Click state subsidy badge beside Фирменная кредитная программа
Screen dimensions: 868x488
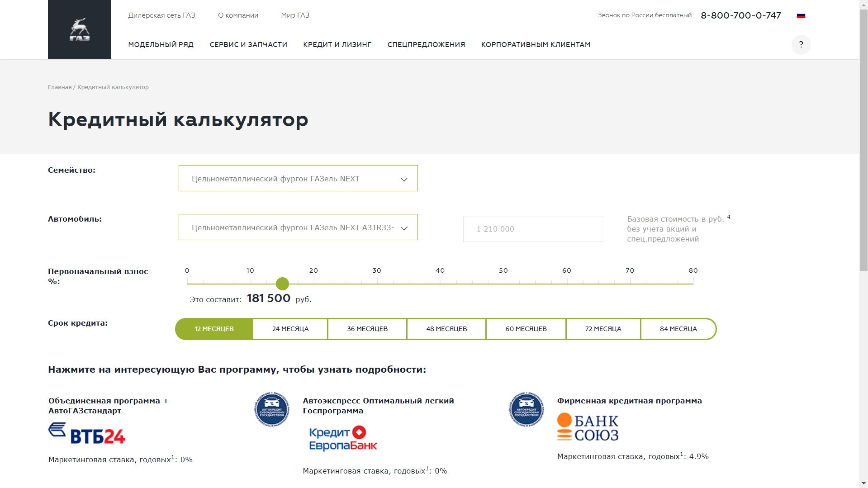coord(526,409)
